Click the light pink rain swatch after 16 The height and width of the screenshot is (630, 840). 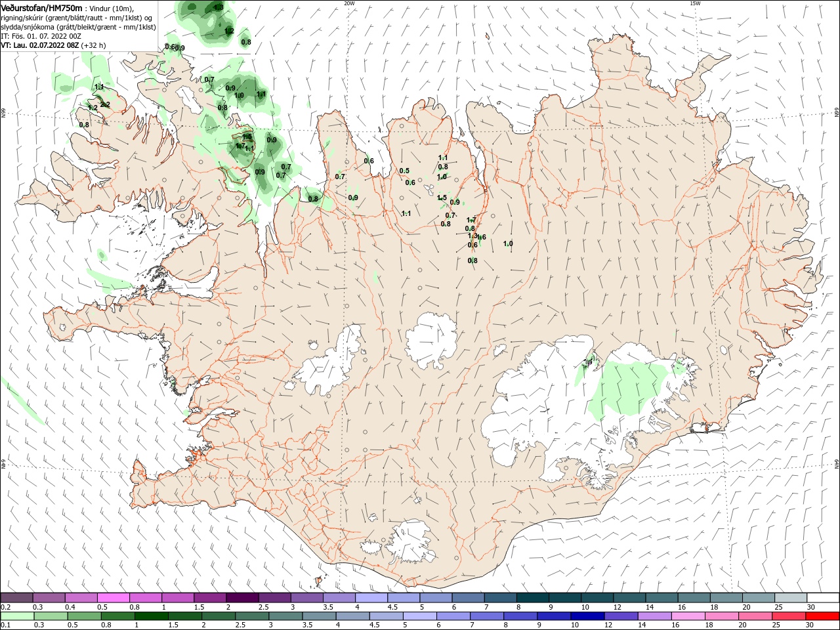tap(688, 616)
